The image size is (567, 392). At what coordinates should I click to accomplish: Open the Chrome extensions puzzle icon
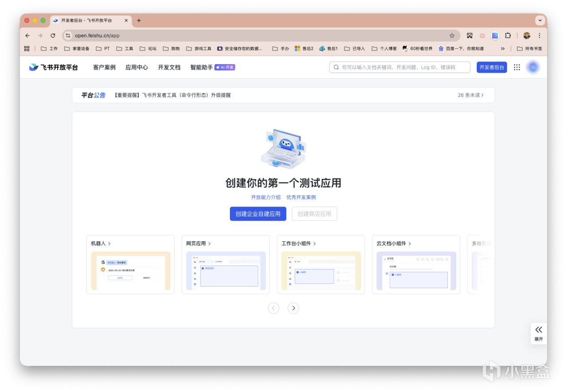pyautogui.click(x=508, y=35)
